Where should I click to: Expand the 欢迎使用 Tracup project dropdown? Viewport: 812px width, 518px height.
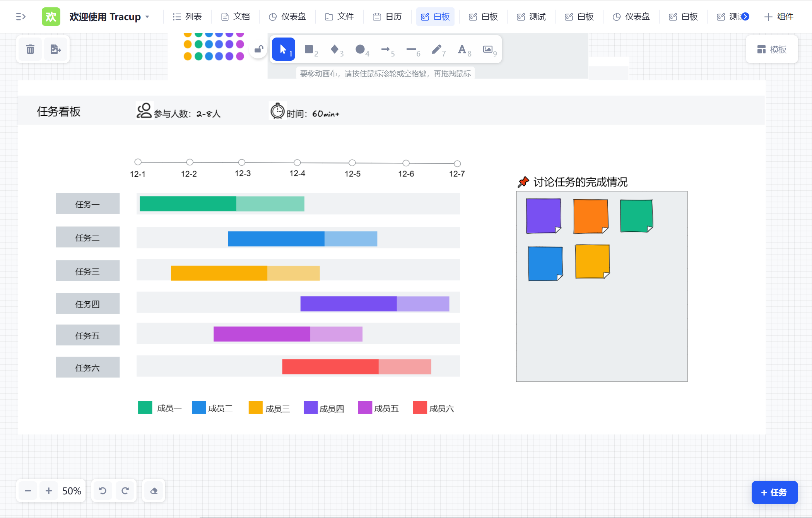(x=147, y=17)
